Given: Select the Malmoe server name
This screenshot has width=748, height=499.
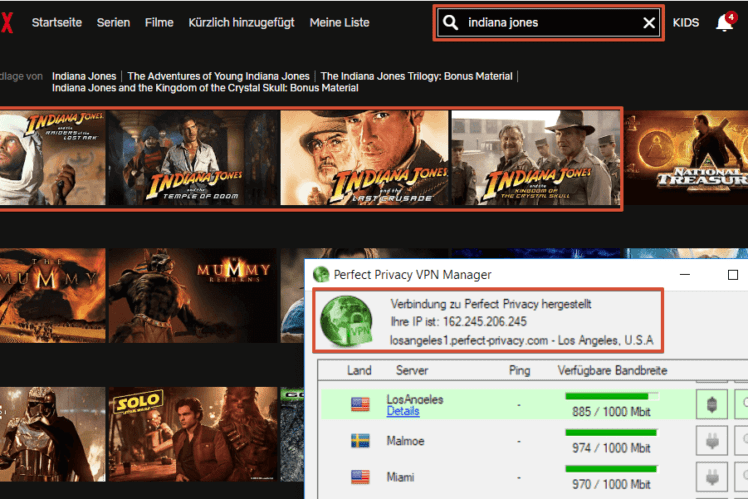Looking at the screenshot, I should (x=405, y=441).
